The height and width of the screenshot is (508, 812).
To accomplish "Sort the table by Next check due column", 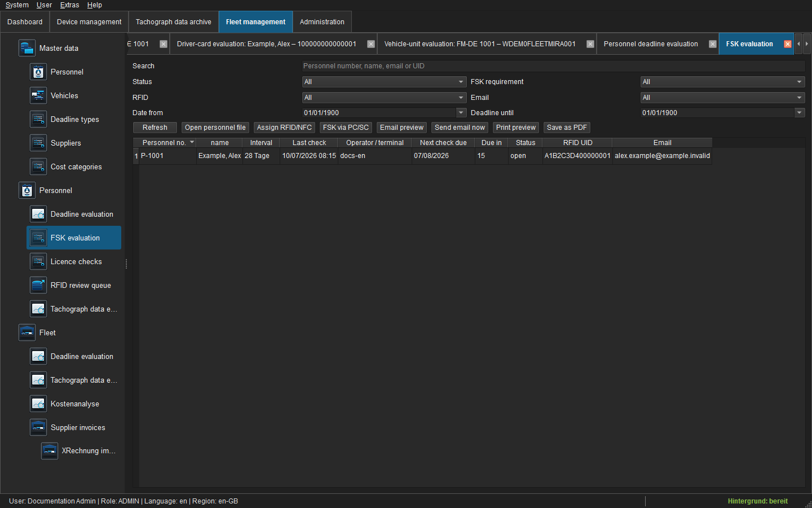I will point(443,143).
